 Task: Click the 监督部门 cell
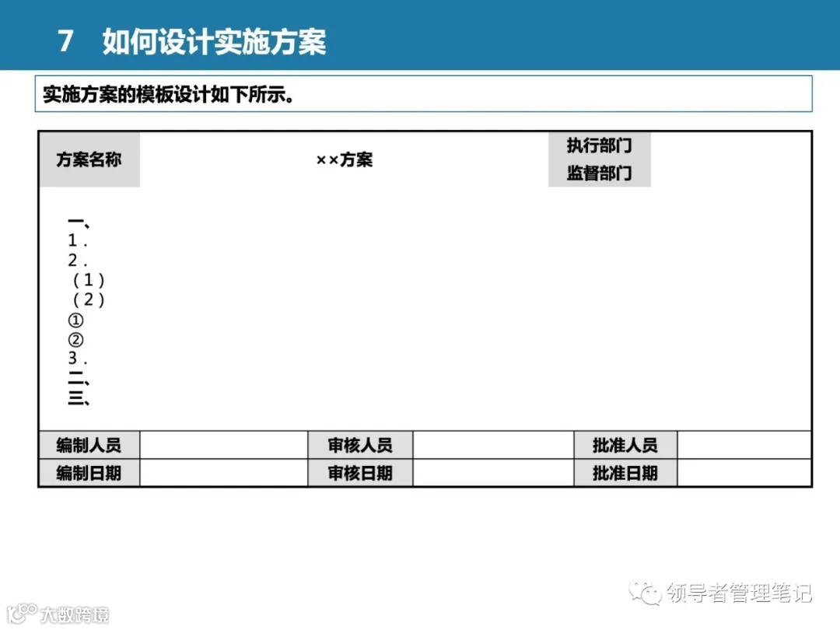[x=599, y=173]
